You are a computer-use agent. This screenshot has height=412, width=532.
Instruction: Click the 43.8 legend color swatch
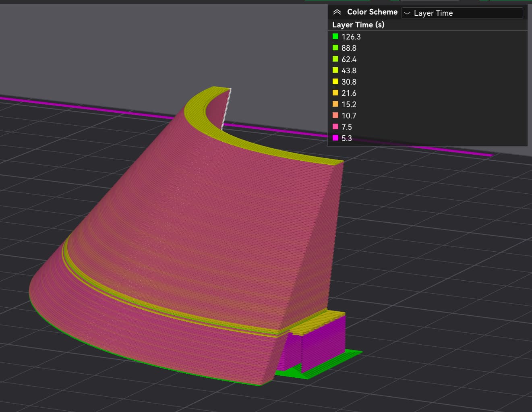coord(335,70)
